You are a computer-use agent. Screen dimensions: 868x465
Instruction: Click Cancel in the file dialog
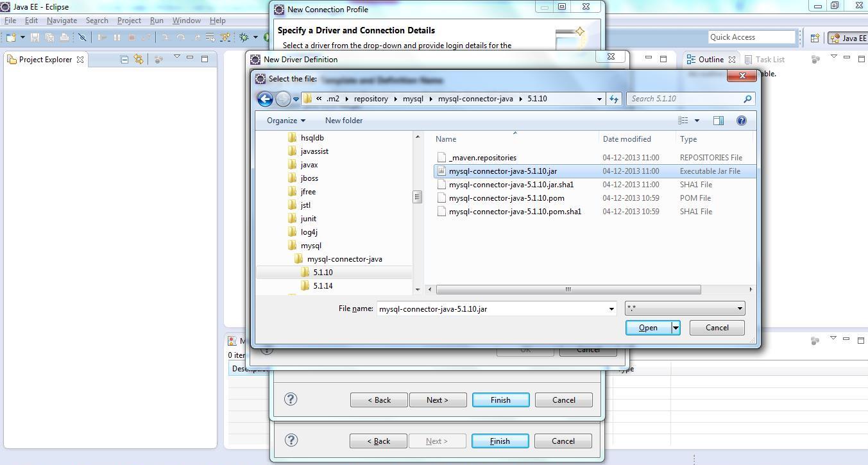[x=717, y=328]
